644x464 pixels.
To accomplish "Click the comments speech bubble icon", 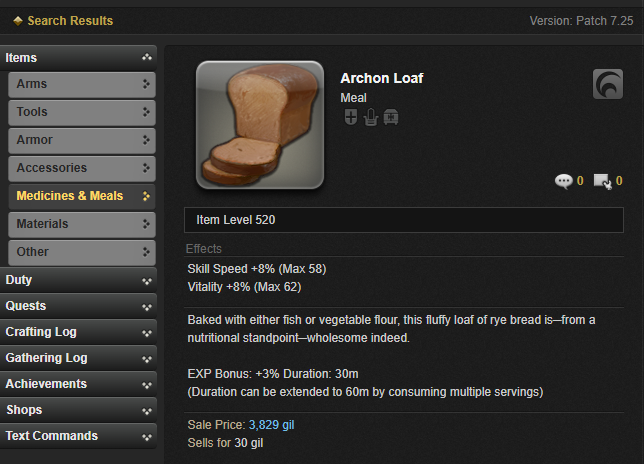I will coord(564,181).
